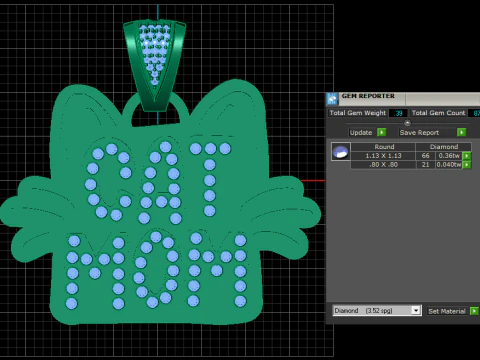
Task: Click the green arrow beside Set Material
Action: coord(474,311)
